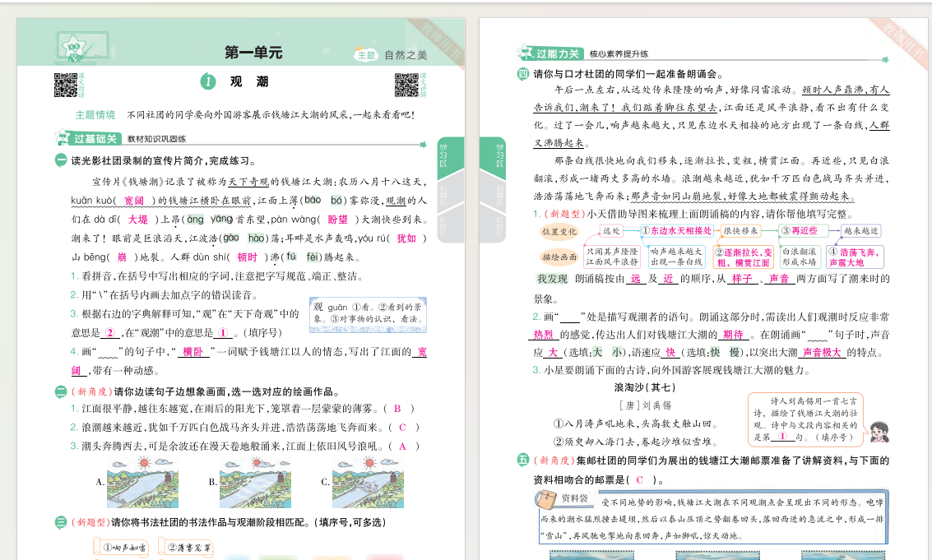Click the box 只闻其声隆隆 江面风平浪静

click(612, 257)
